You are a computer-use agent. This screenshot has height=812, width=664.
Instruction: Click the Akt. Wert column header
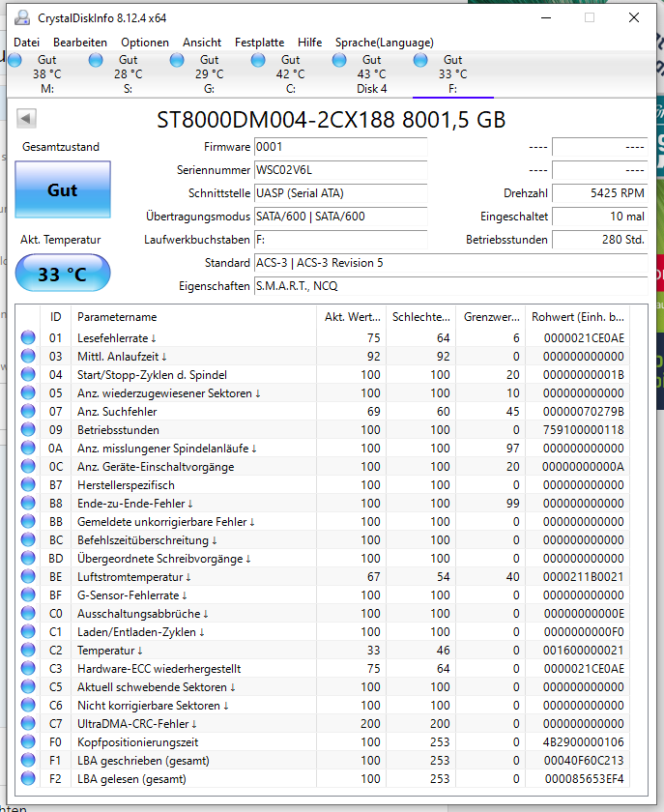click(352, 317)
